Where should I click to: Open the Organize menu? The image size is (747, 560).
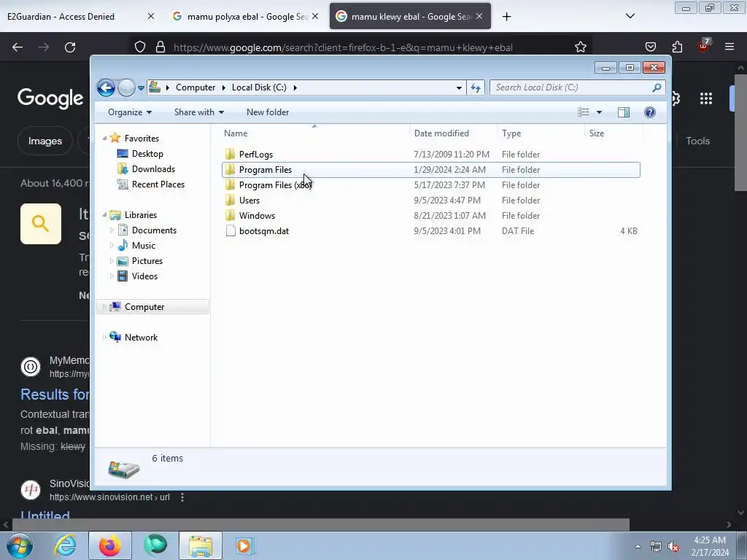130,112
